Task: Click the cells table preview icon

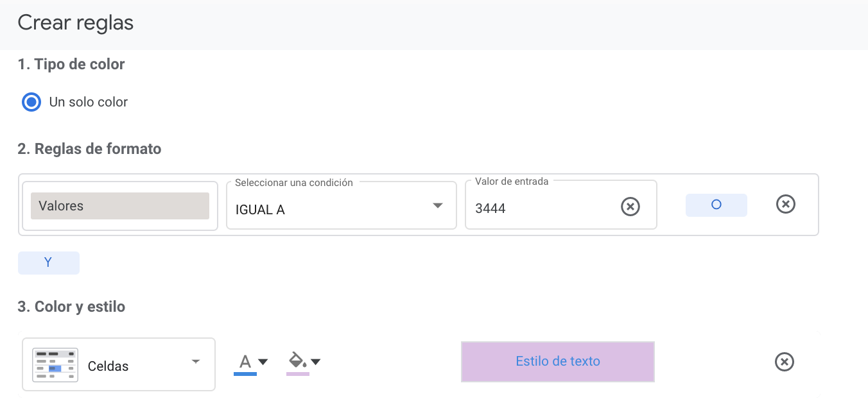Action: point(55,366)
